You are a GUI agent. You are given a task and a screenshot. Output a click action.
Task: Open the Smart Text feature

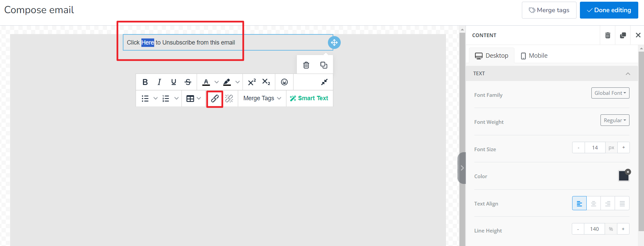click(x=309, y=98)
